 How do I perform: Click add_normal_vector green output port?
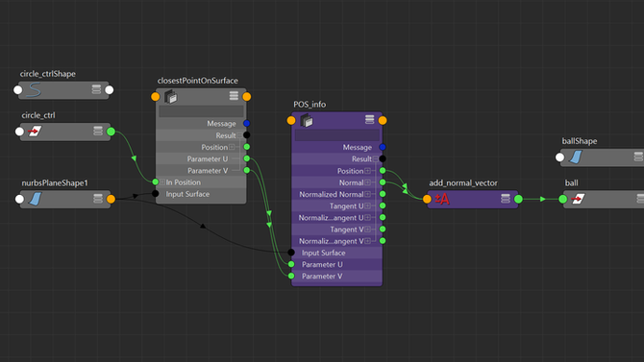[518, 199]
